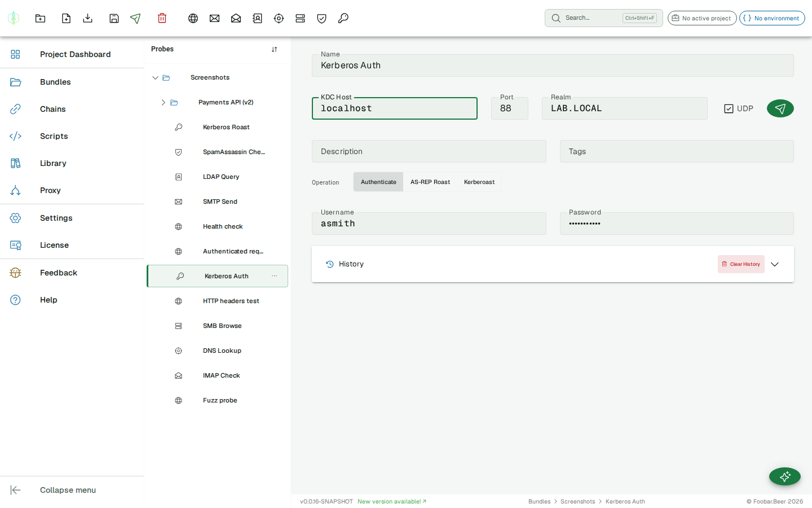Open Project Dashboard from sidebar
The width and height of the screenshot is (812, 508).
(72, 54)
